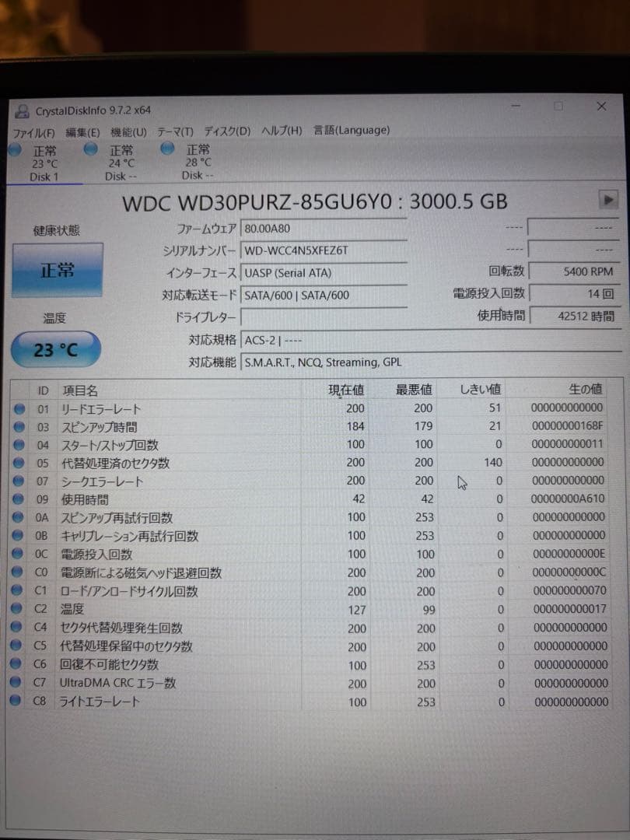This screenshot has height=840, width=630.
Task: Open the ディスク(D) menu
Action: pyautogui.click(x=227, y=131)
